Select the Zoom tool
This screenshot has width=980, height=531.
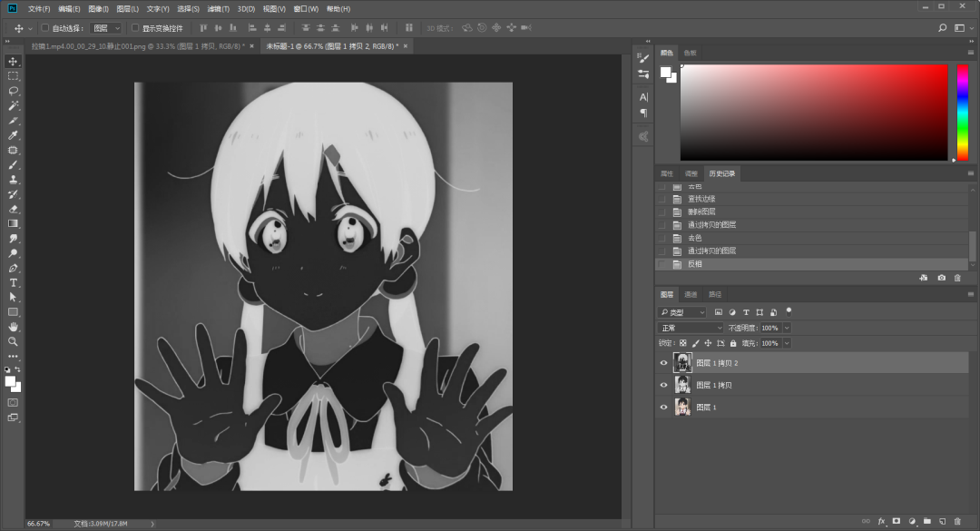coord(13,341)
